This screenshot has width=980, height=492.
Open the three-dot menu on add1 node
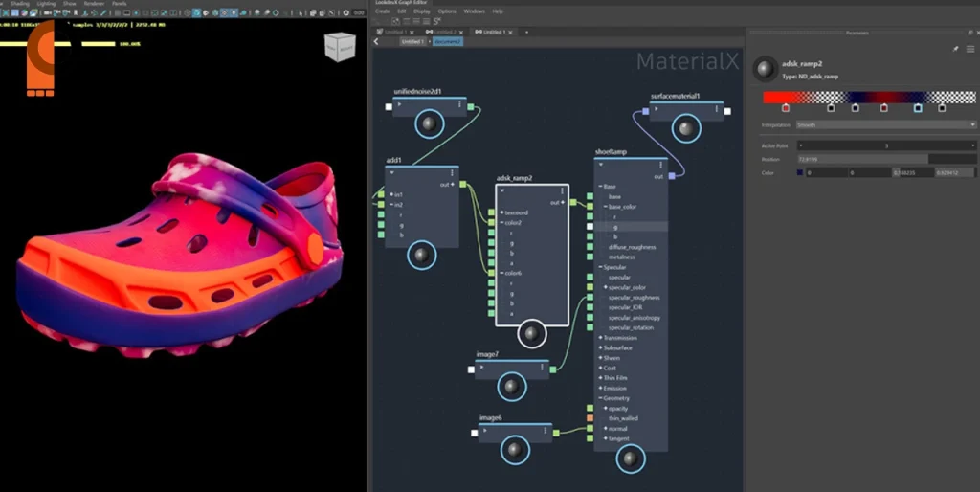click(452, 173)
